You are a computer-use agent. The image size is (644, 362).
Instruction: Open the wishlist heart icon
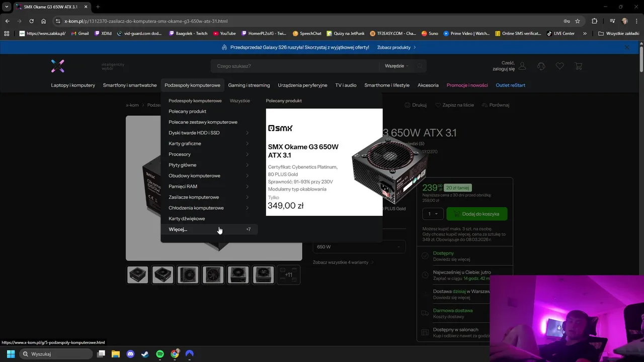559,66
